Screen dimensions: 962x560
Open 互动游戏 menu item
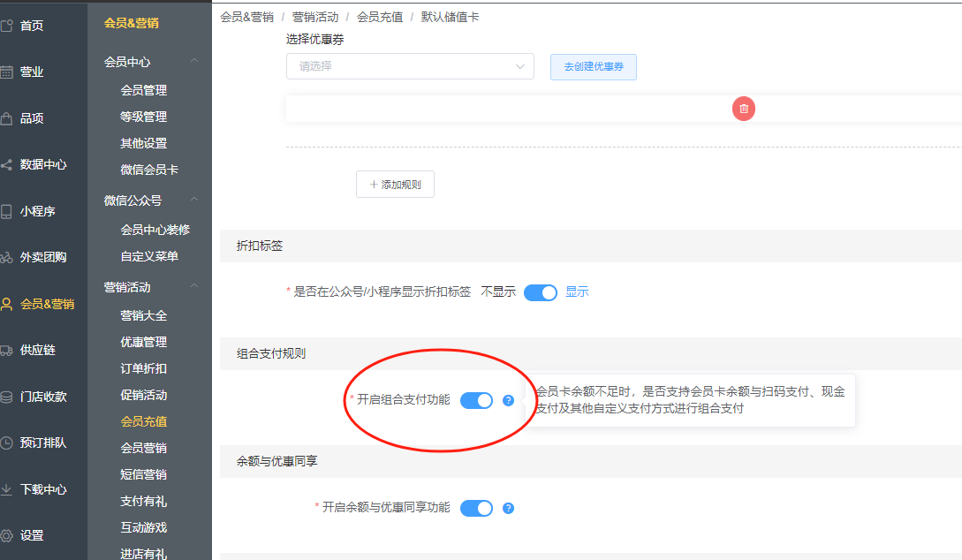(144, 527)
